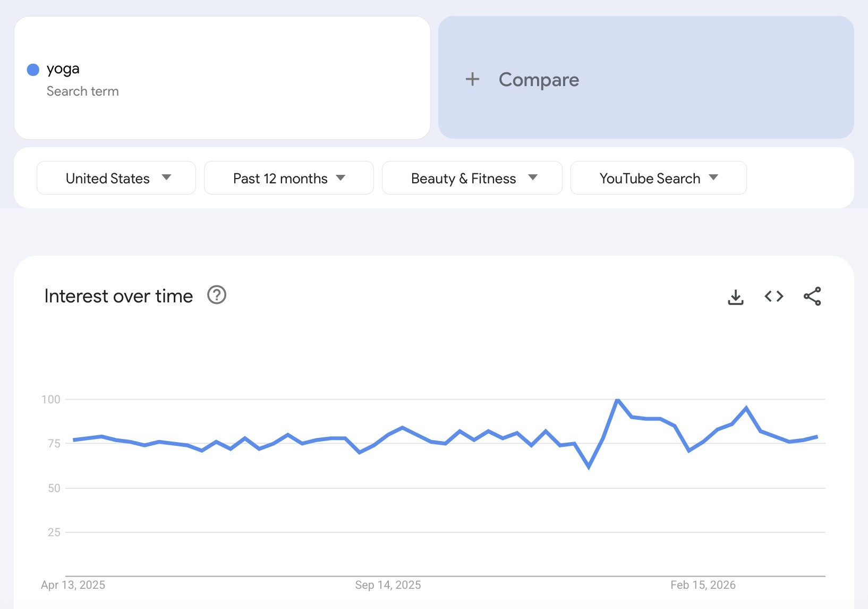Open the Interest over time help tooltip
The width and height of the screenshot is (868, 609).
(x=217, y=295)
